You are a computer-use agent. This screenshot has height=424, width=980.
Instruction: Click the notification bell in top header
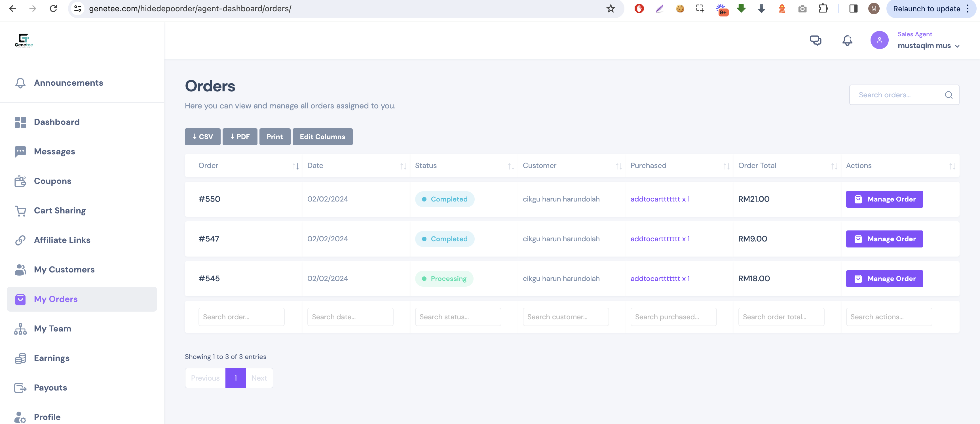tap(847, 40)
